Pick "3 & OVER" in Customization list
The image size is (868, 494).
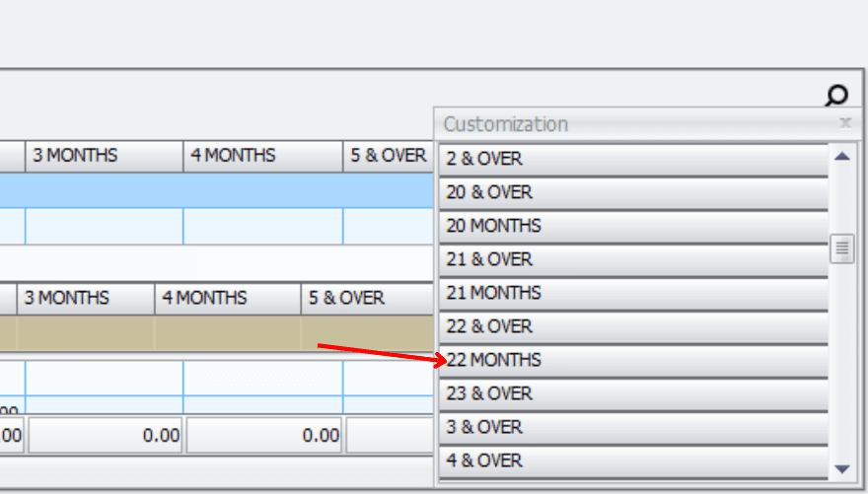click(x=633, y=427)
